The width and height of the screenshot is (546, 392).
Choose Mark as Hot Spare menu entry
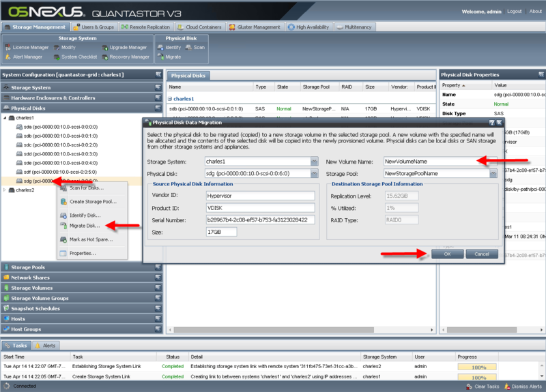[92, 240]
